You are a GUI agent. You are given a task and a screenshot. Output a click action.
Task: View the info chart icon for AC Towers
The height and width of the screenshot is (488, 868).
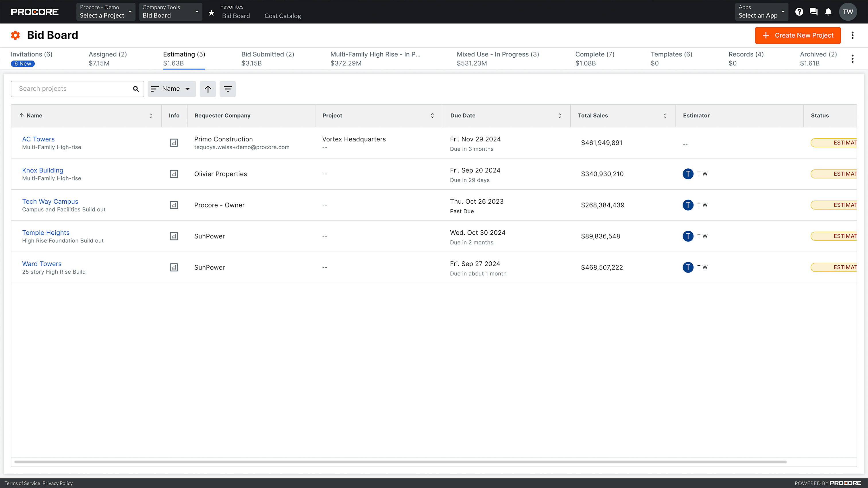tap(174, 143)
